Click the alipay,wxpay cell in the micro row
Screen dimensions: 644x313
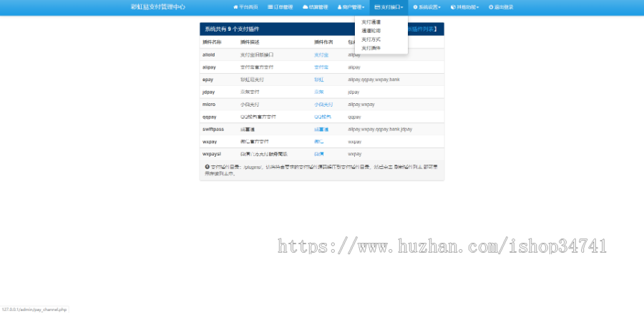361,105
